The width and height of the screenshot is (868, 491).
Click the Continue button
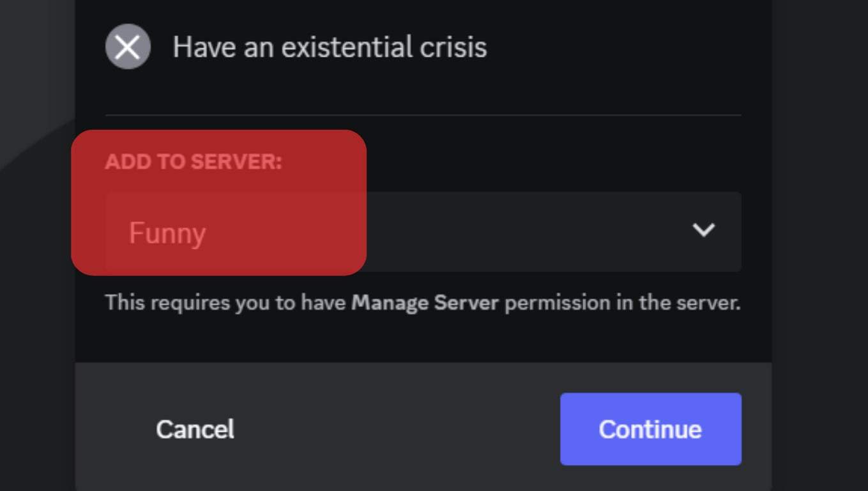tap(650, 429)
